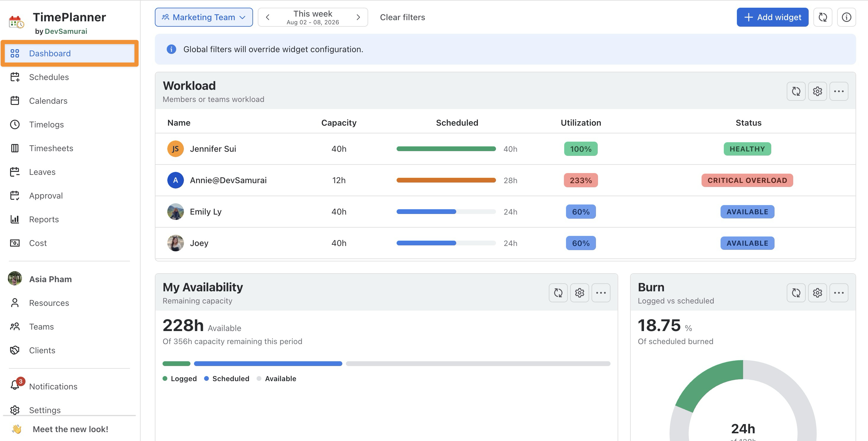This screenshot has height=441, width=868.
Task: Refresh the My Availability widget
Action: [x=558, y=293]
